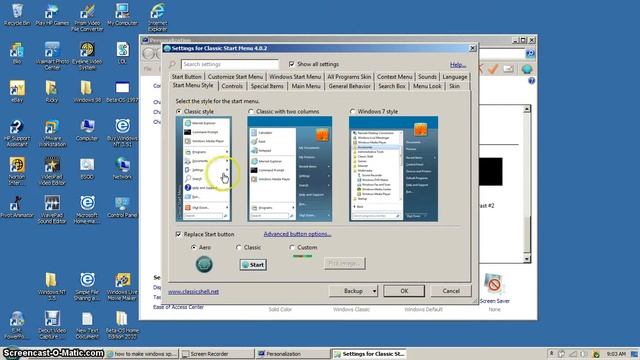Choose Aero start button option
Image resolution: width=640 pixels, height=360 pixels.
click(194, 247)
